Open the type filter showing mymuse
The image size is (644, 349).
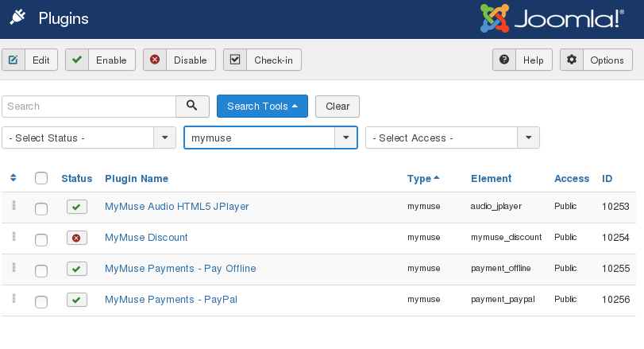(x=271, y=138)
